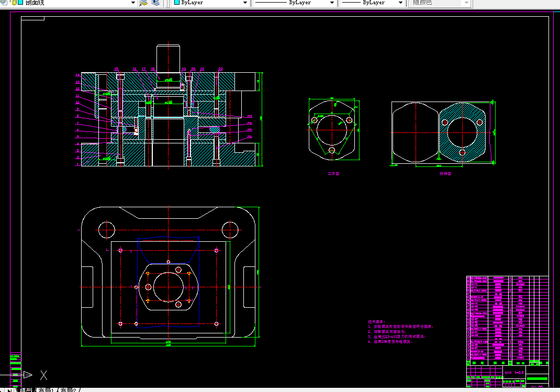
Task: Click the jump-to-last-tab arrow button left of the 模型 tab
Action: tap(10, 390)
